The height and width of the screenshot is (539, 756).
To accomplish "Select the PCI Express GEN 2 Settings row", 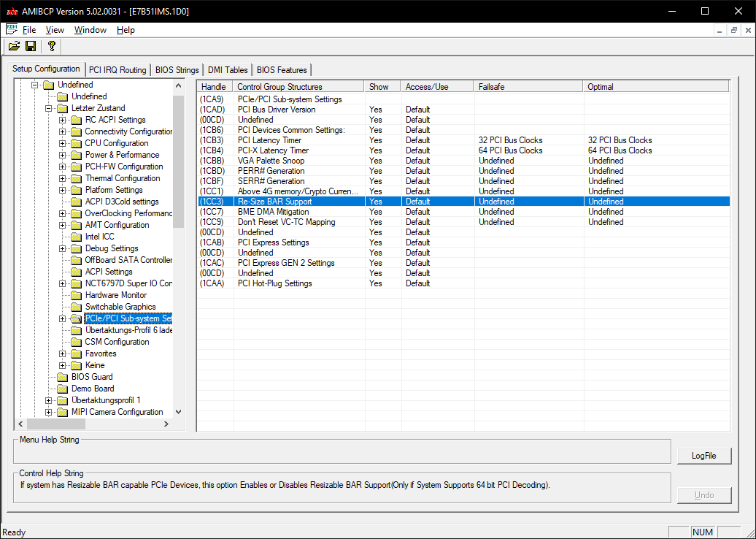I will (x=463, y=263).
